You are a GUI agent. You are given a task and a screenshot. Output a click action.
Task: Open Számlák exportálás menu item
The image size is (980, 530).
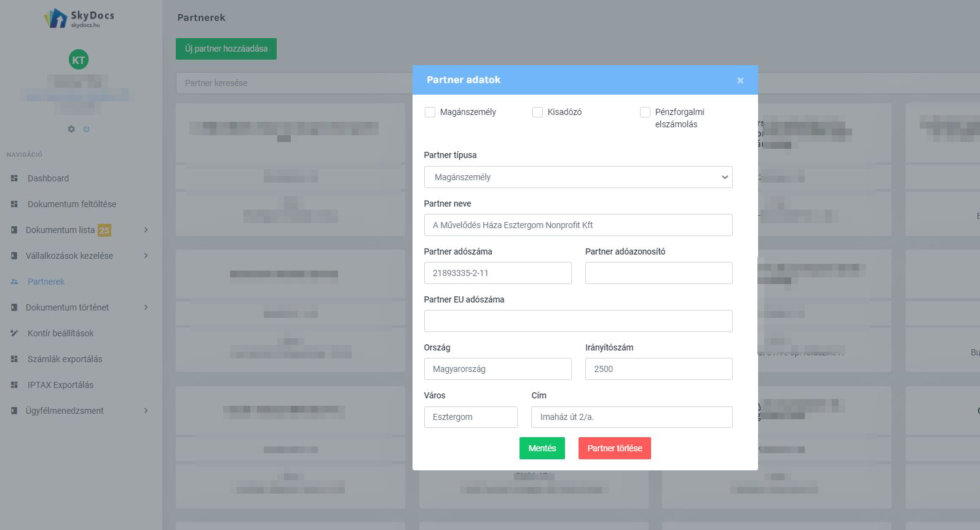coord(65,359)
